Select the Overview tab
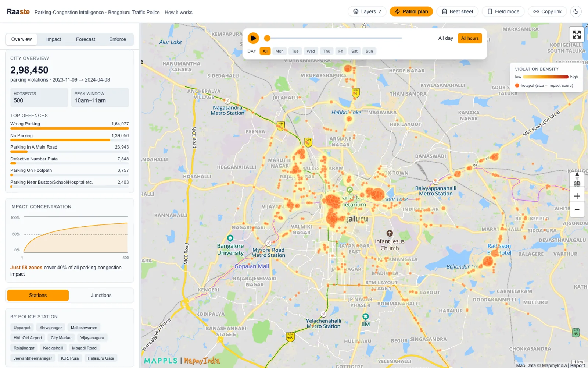 pyautogui.click(x=21, y=39)
